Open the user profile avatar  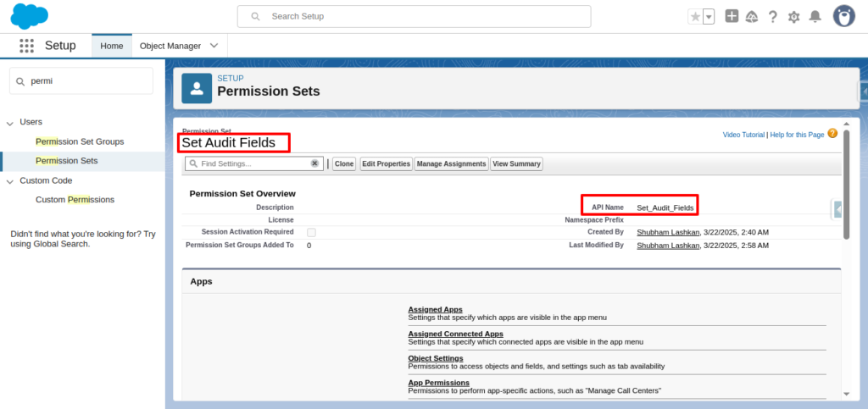(x=844, y=16)
